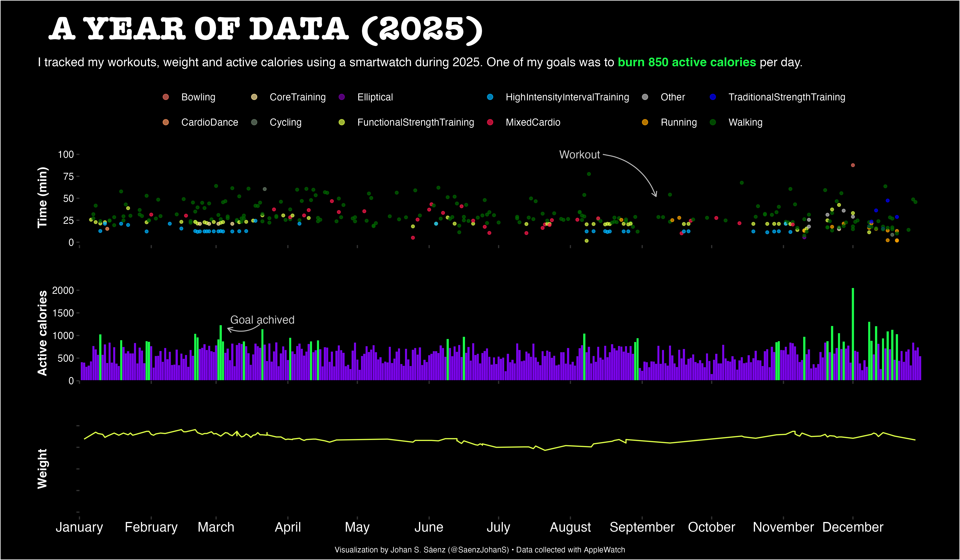
Task: Click the CardioDance legend label
Action: [x=210, y=122]
